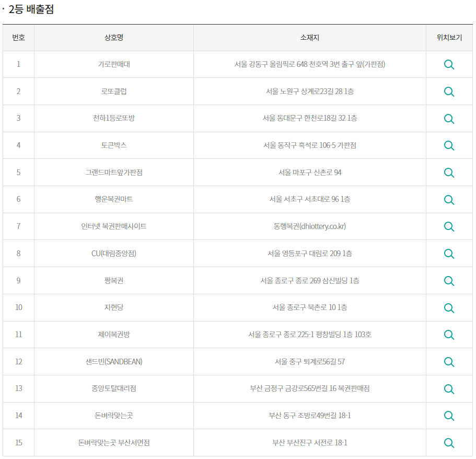Select 인터넷 복권판매사이트 cell
The height and width of the screenshot is (459, 476).
click(x=114, y=226)
